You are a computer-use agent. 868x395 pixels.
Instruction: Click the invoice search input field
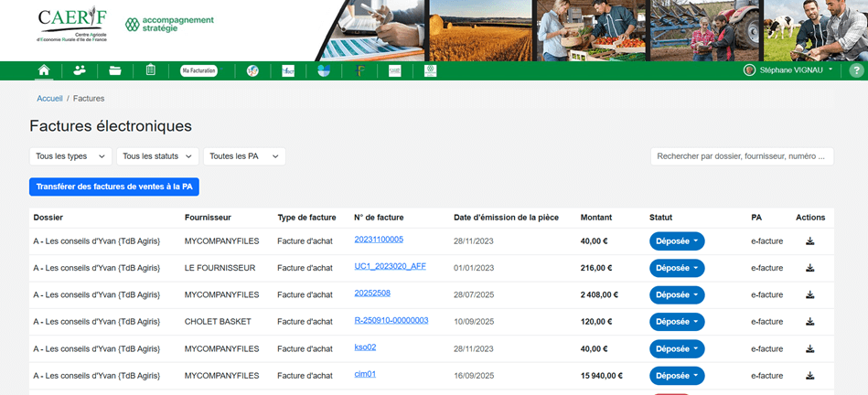point(741,156)
